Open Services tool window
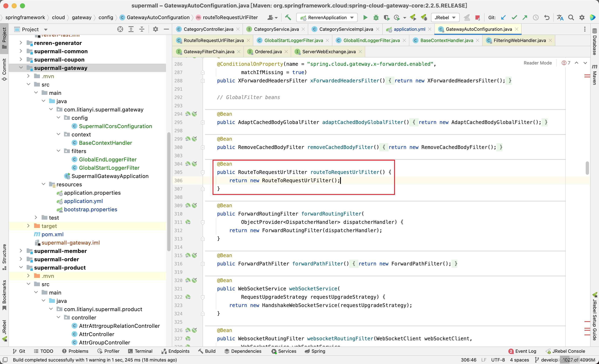Screen dimensions: 599x364 point(284,351)
